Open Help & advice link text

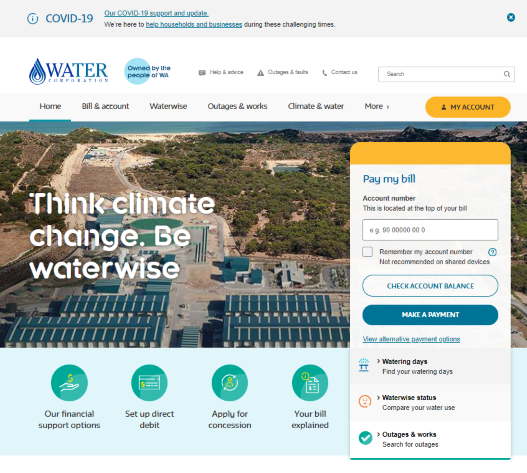(226, 72)
